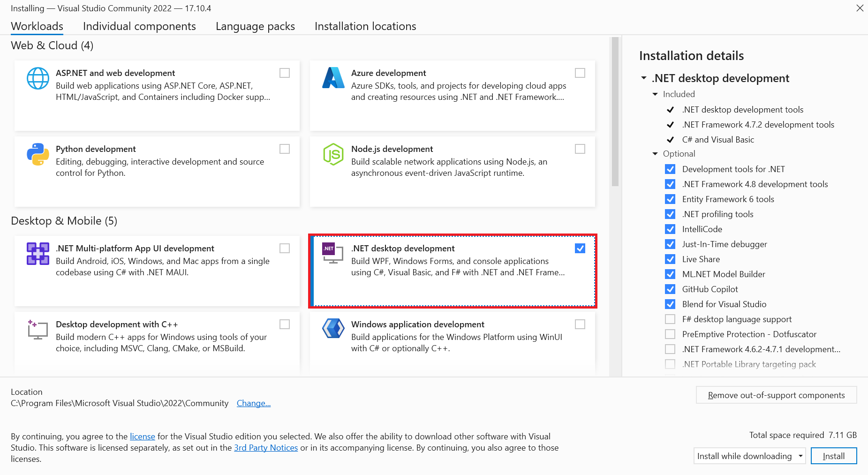Collapse the Optional section

point(655,153)
